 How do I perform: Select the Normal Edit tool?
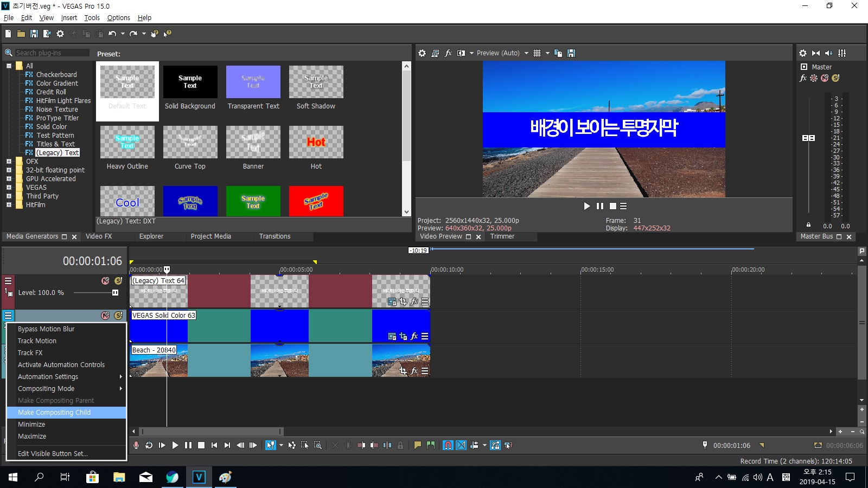tap(271, 445)
